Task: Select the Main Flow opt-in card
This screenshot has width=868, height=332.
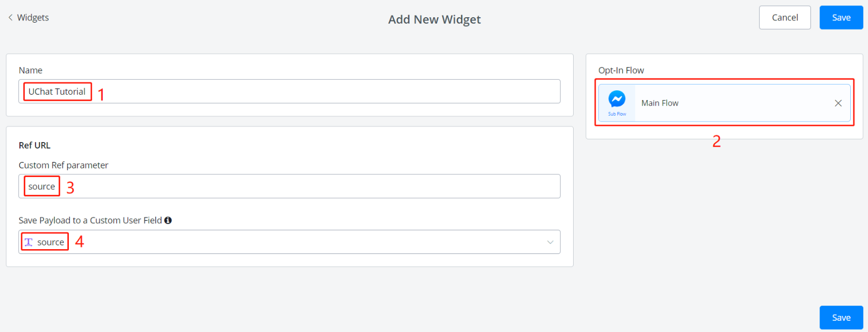Action: point(726,103)
